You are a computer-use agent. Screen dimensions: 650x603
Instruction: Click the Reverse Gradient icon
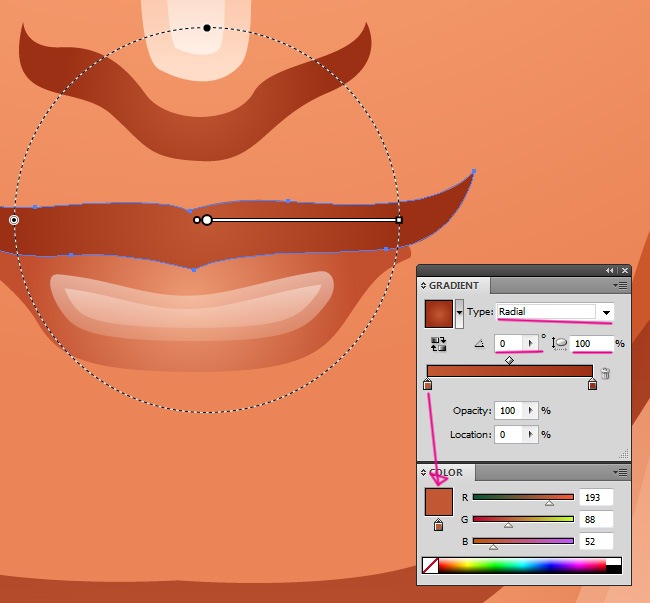coord(438,343)
